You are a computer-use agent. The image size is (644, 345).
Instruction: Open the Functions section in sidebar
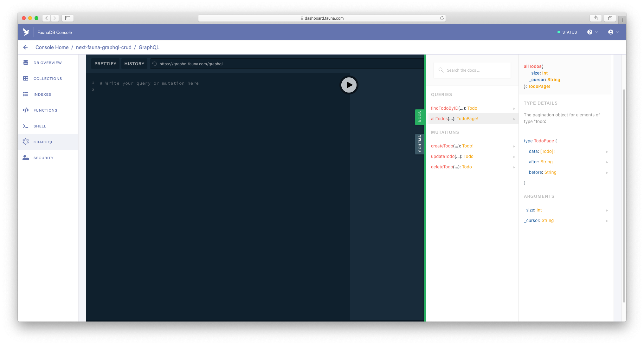tap(45, 110)
